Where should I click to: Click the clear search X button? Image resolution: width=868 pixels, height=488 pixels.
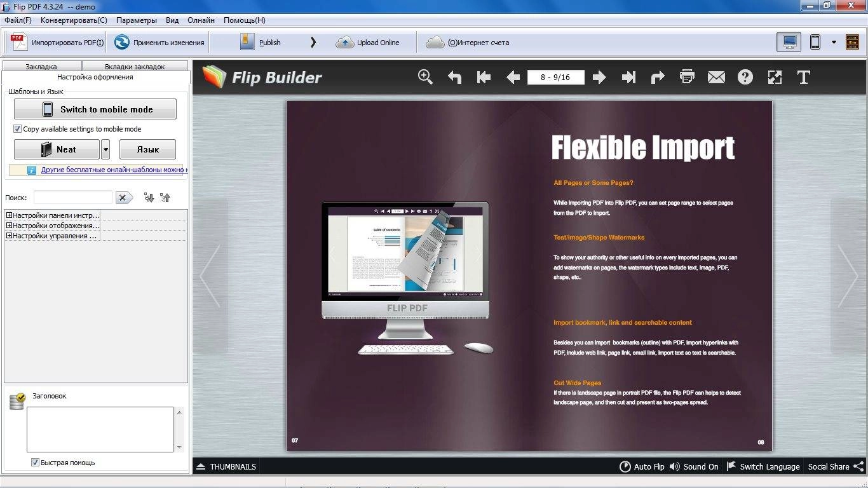[124, 198]
